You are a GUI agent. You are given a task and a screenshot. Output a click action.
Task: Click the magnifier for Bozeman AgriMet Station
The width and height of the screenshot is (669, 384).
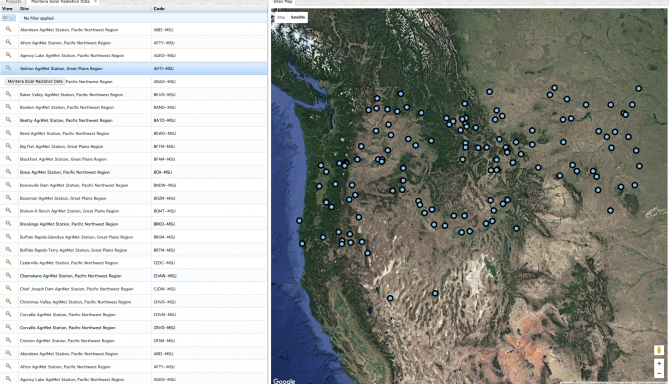8,198
